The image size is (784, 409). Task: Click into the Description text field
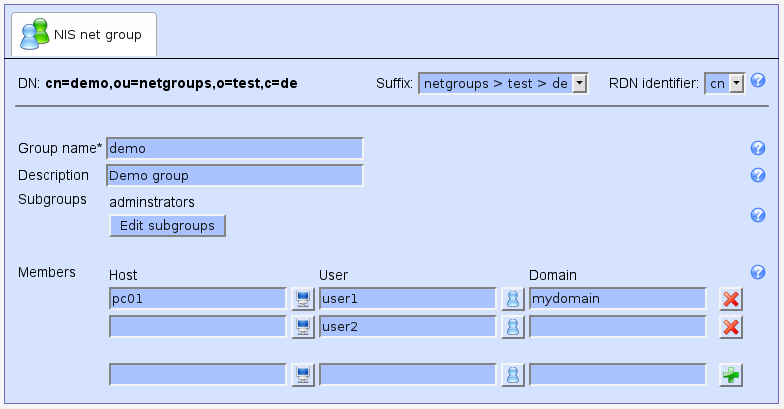[x=234, y=176]
